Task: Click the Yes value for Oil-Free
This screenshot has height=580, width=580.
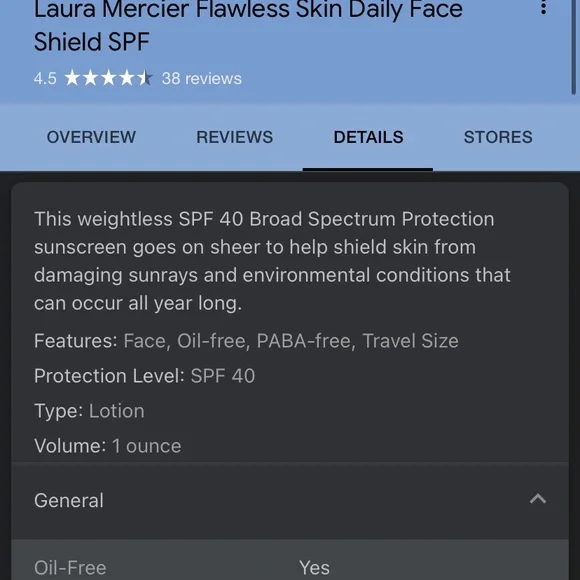Action: pyautogui.click(x=314, y=567)
